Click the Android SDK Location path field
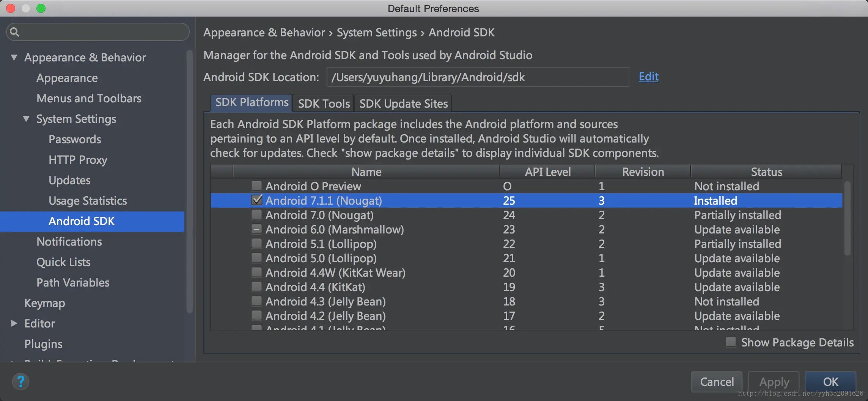The width and height of the screenshot is (868, 401). pos(478,77)
